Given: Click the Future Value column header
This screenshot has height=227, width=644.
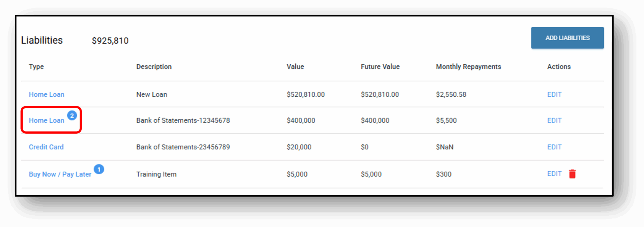Looking at the screenshot, I should (380, 67).
